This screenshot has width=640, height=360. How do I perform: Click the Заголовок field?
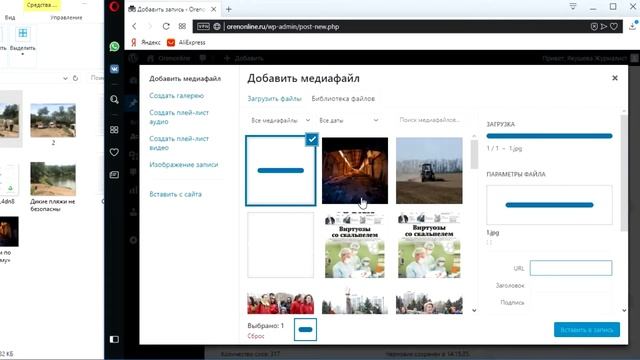coord(571,286)
